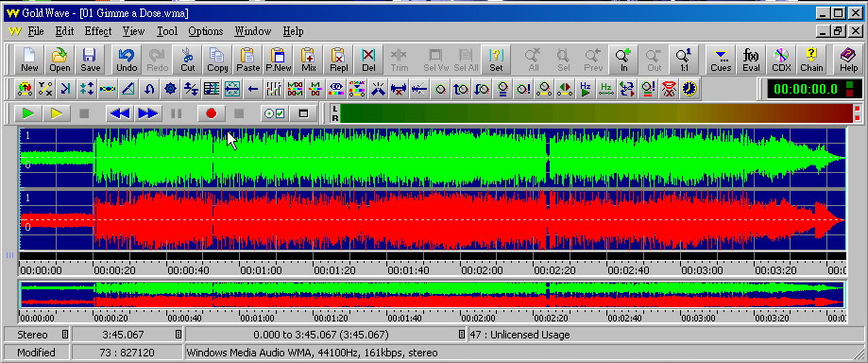Open the File menu
Screen dimensions: 868x363
click(x=36, y=31)
